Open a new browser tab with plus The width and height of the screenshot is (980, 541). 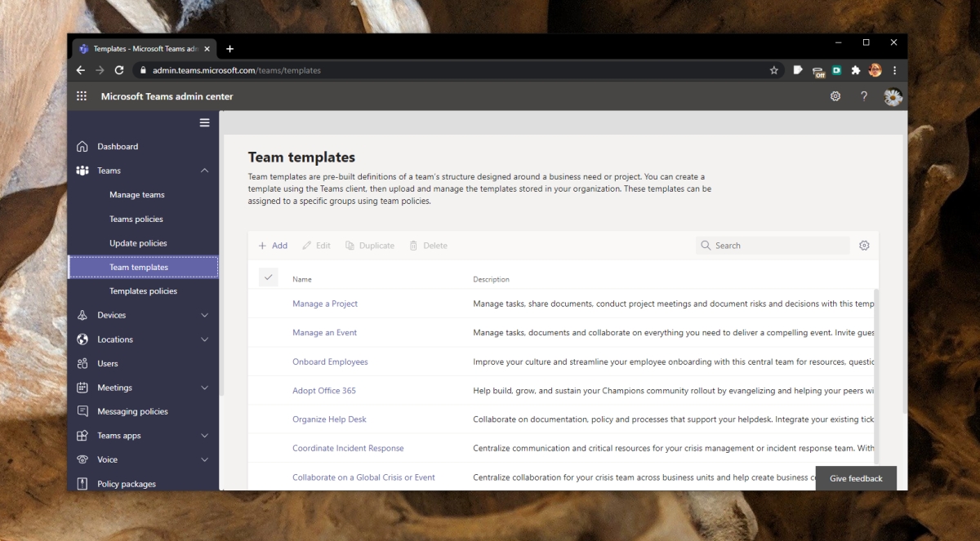pos(229,49)
